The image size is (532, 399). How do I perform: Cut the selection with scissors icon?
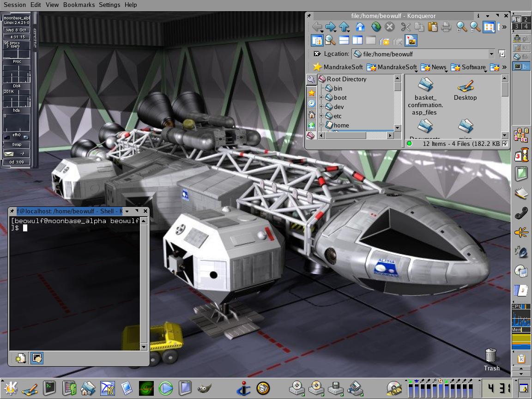[x=405, y=27]
